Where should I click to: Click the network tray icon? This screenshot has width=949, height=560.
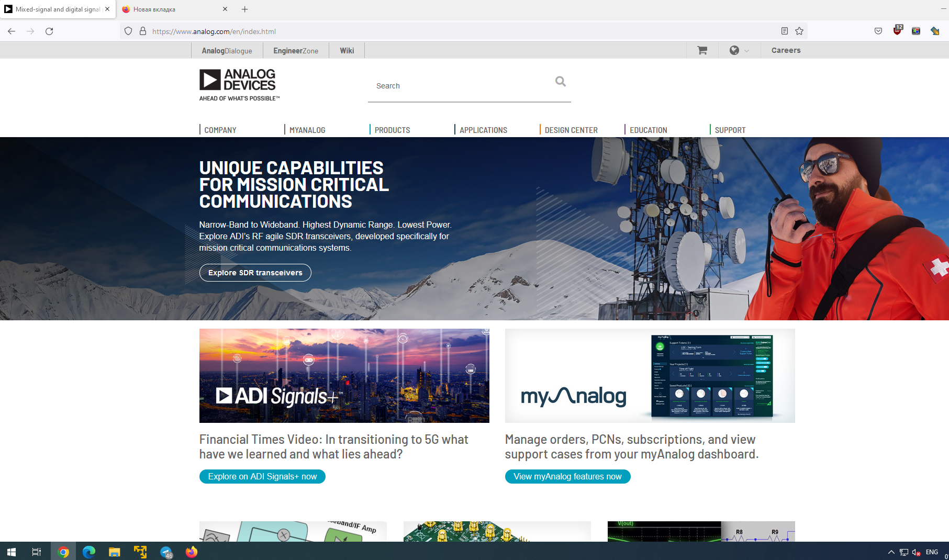pos(904,552)
